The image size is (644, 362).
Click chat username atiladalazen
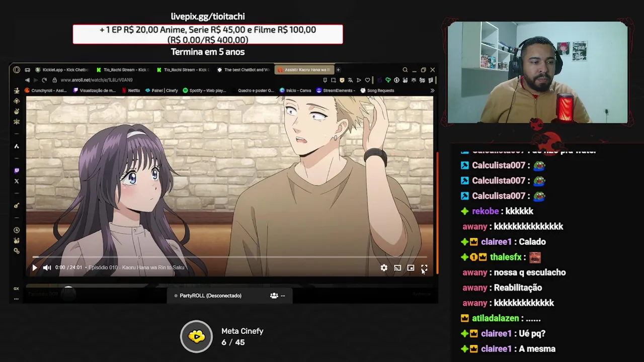click(x=495, y=318)
